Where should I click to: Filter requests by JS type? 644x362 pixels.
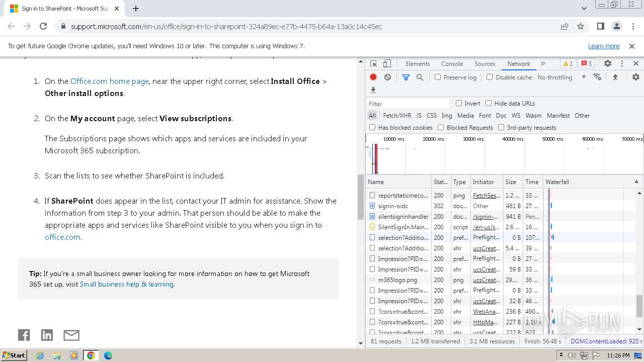point(419,115)
